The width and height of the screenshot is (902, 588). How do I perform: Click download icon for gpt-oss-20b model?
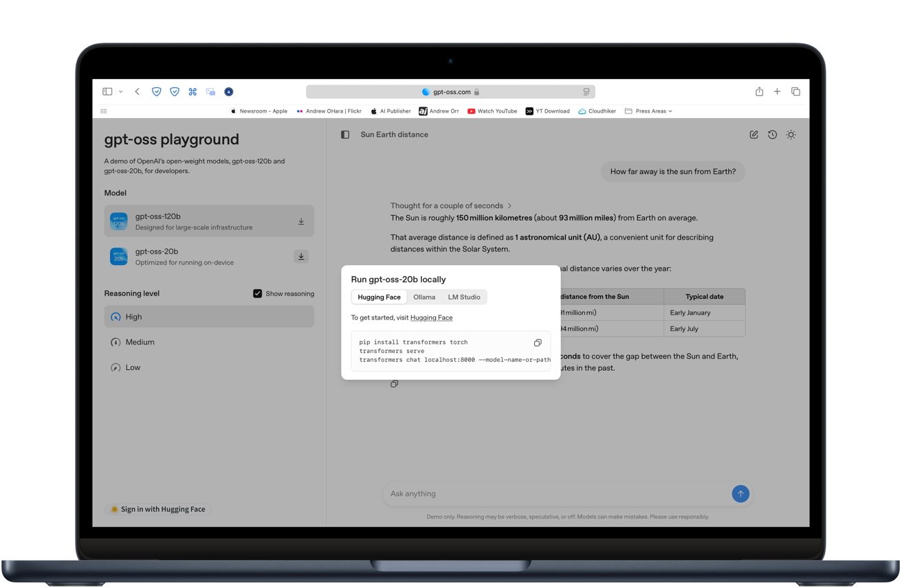[x=301, y=256]
